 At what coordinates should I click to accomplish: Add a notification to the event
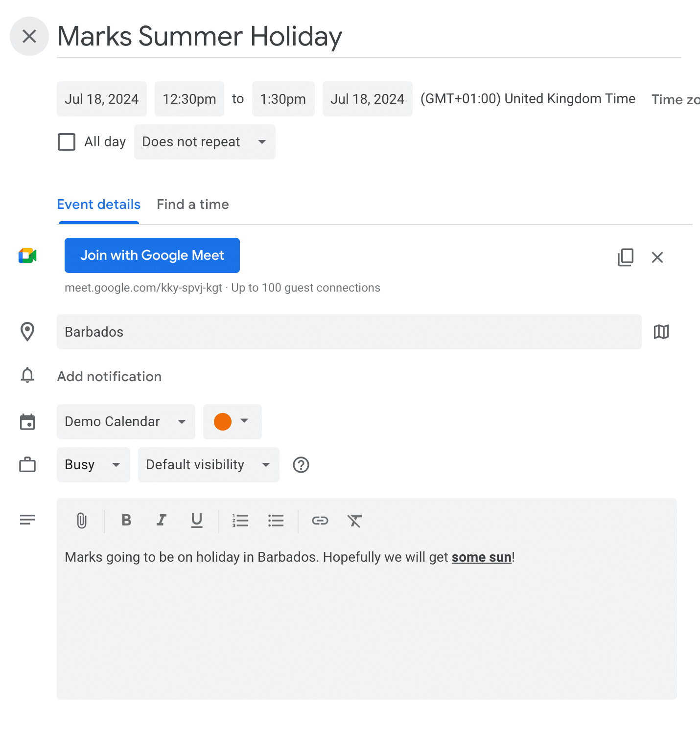pos(109,376)
